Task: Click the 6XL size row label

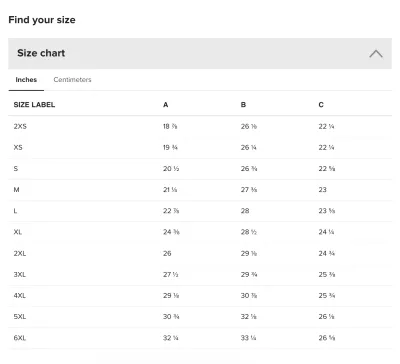Action: tap(20, 338)
